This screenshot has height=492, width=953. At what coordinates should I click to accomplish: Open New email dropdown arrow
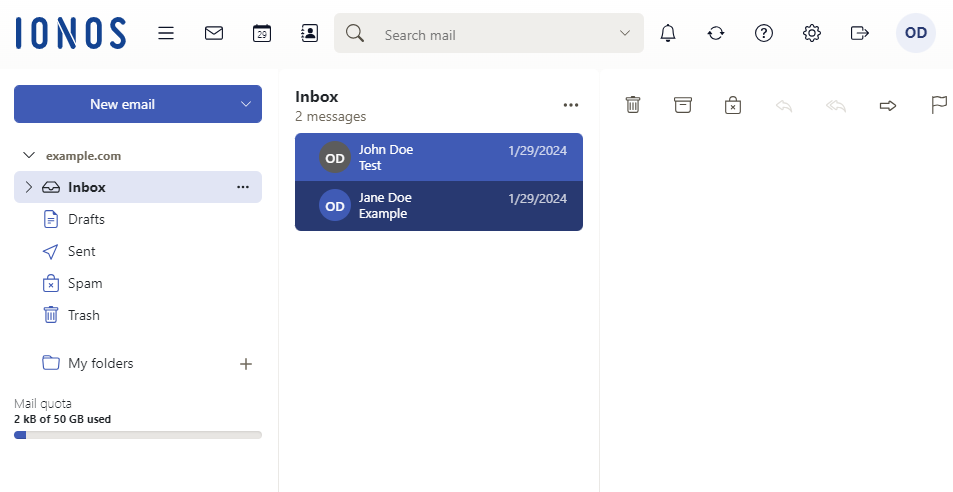click(246, 104)
